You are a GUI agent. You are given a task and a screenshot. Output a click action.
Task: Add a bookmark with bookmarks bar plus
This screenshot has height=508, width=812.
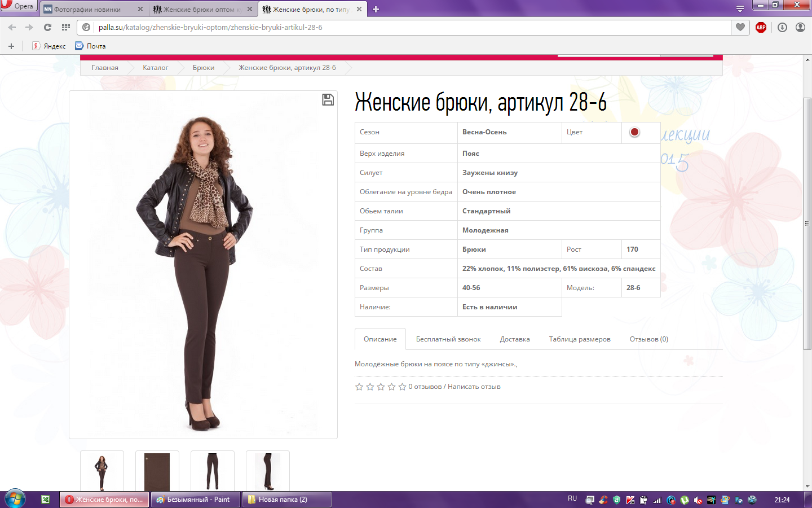pyautogui.click(x=11, y=46)
